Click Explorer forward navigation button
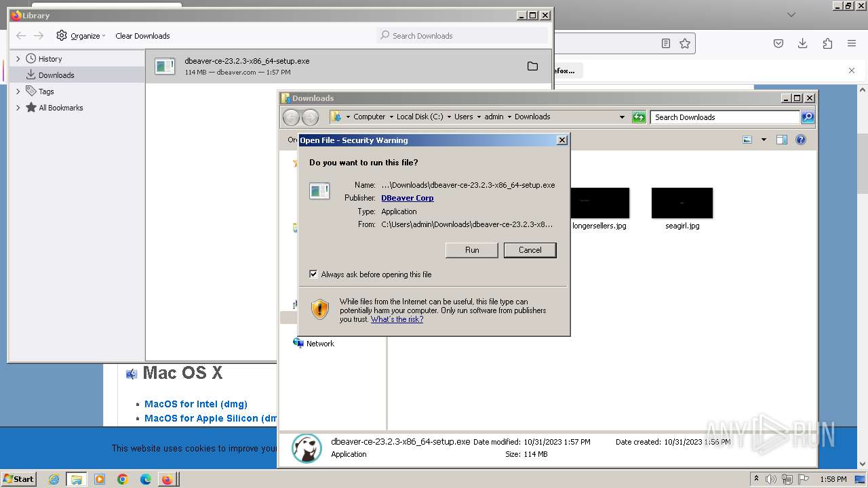 click(310, 117)
